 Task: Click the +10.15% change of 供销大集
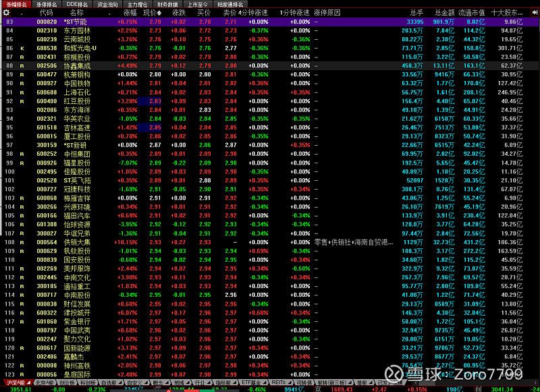click(126, 242)
